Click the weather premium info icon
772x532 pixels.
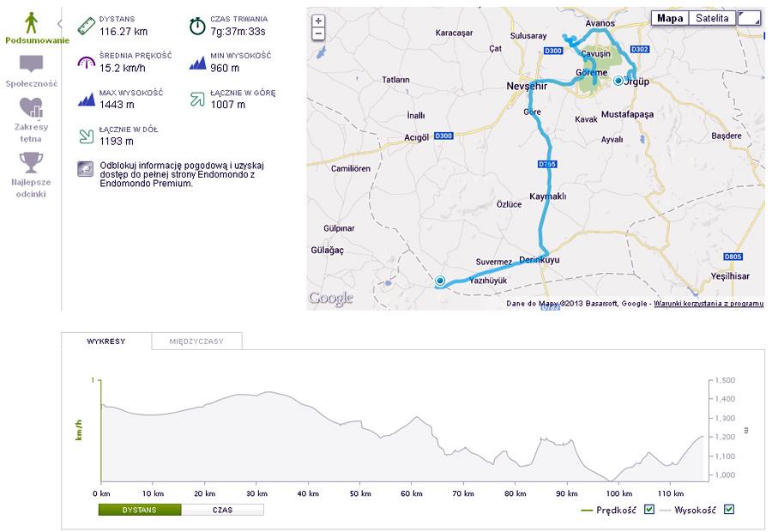tap(85, 168)
